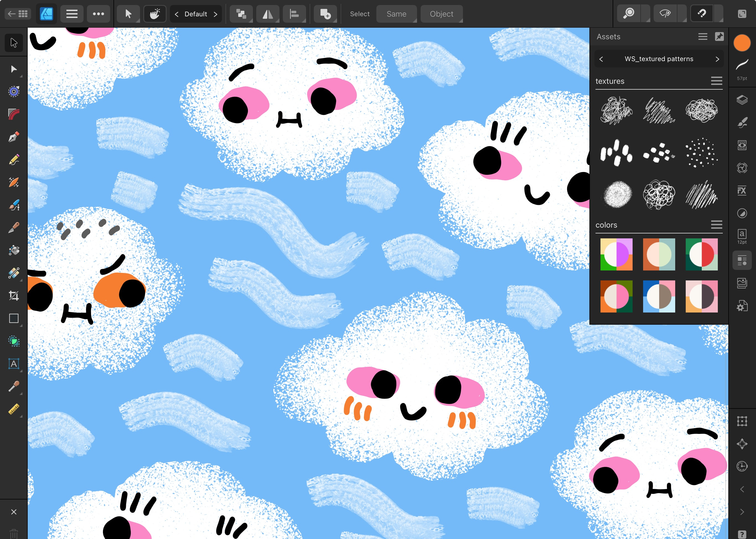The image size is (756, 539).
Task: Toggle the snapping magnet button
Action: pyautogui.click(x=701, y=14)
